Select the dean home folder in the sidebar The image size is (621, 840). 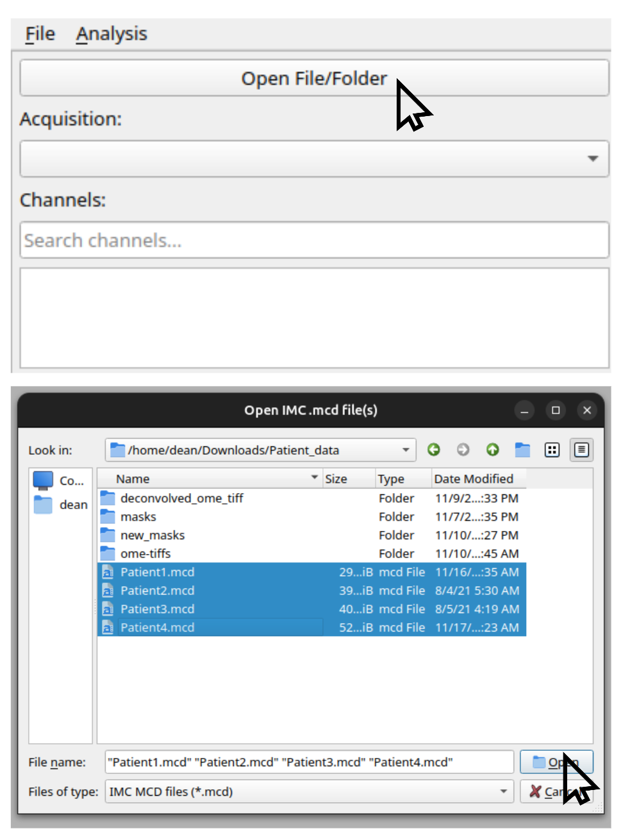coord(61,505)
